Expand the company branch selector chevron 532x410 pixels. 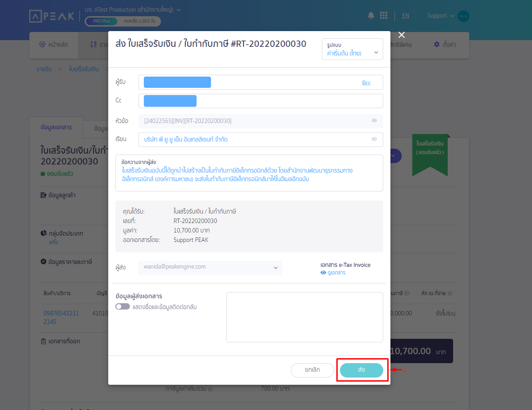[x=179, y=9]
